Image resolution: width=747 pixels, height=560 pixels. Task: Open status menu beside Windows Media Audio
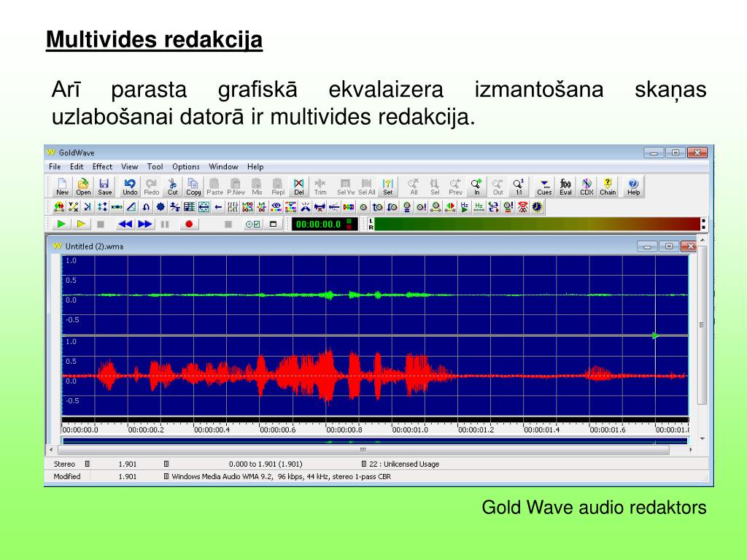point(166,476)
